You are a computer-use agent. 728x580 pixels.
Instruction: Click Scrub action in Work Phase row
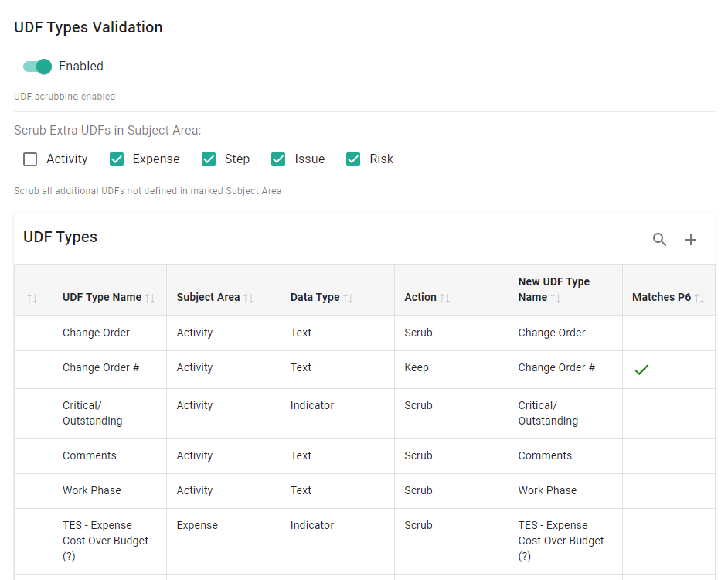pyautogui.click(x=418, y=490)
